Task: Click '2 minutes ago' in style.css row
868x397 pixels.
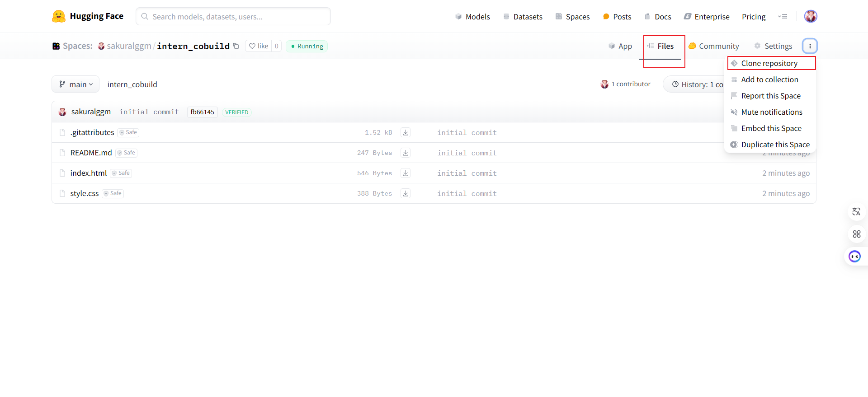Action: (x=786, y=193)
